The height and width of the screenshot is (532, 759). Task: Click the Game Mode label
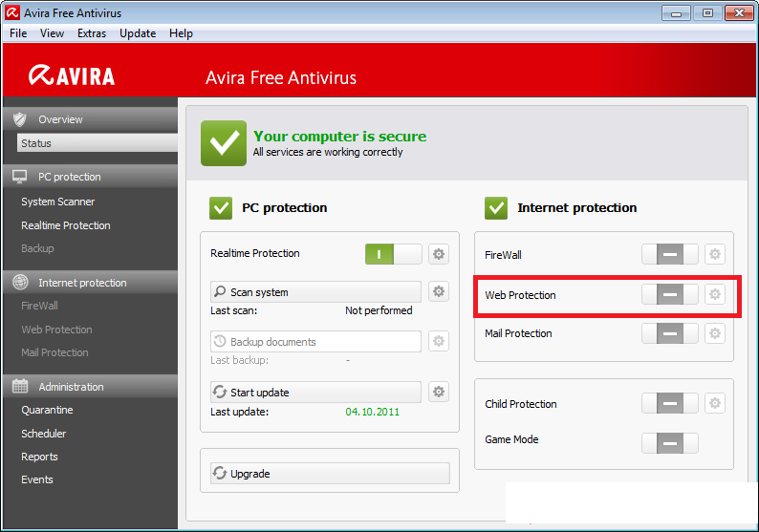coord(511,439)
